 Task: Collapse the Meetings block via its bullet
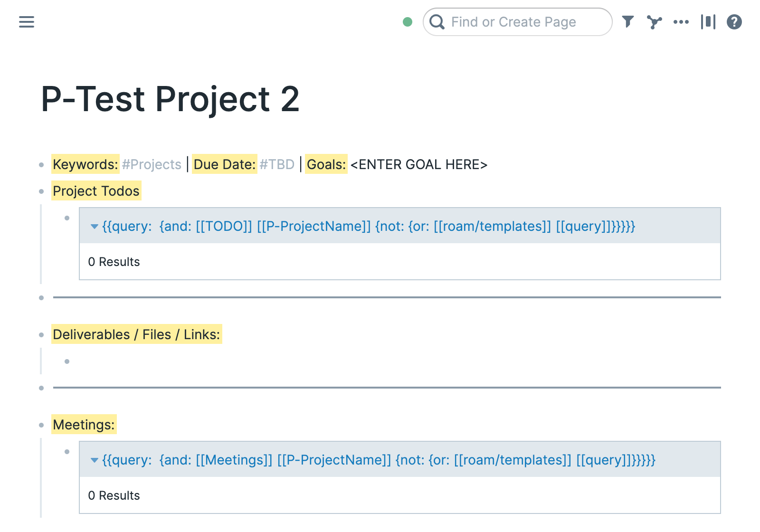point(41,425)
